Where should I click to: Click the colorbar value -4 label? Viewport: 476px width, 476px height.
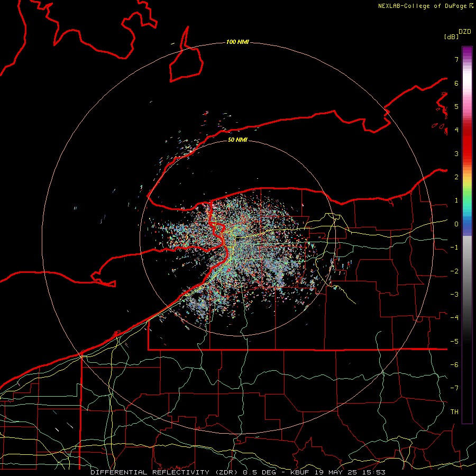[x=454, y=318]
